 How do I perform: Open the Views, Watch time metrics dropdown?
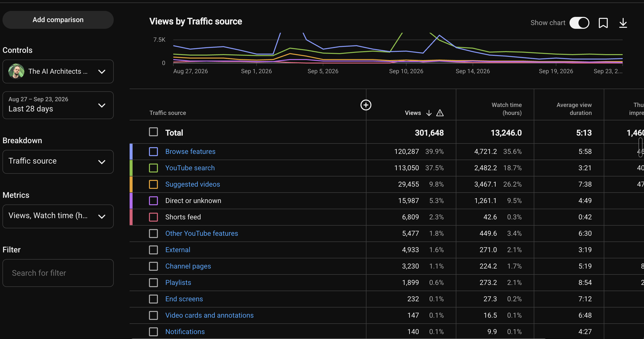tap(58, 216)
